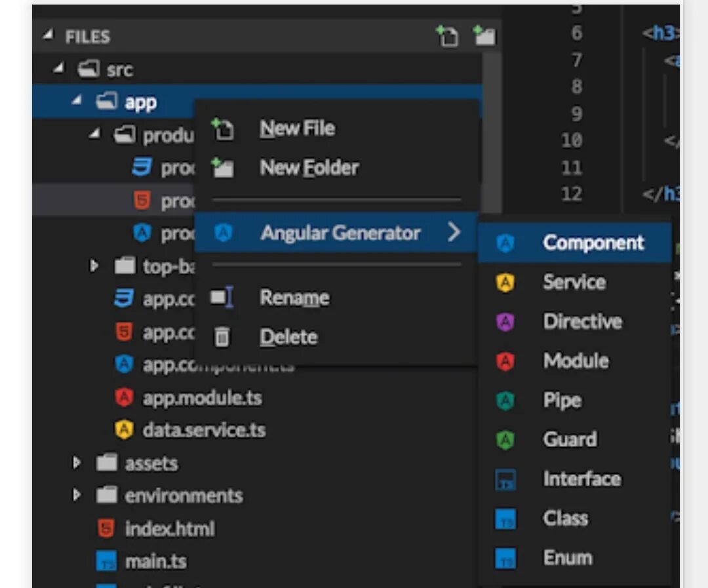Click TypeScript icon of main.ts
This screenshot has width=708, height=588.
click(x=107, y=561)
